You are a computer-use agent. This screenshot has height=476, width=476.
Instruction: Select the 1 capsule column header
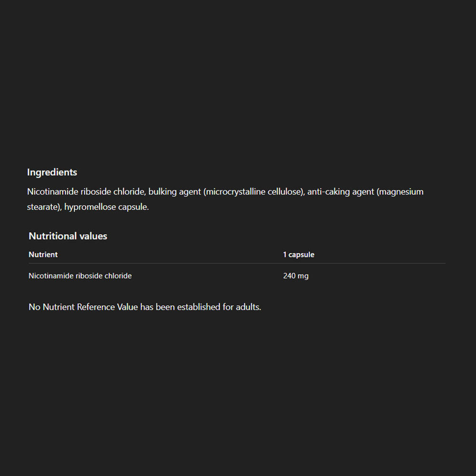click(x=299, y=254)
